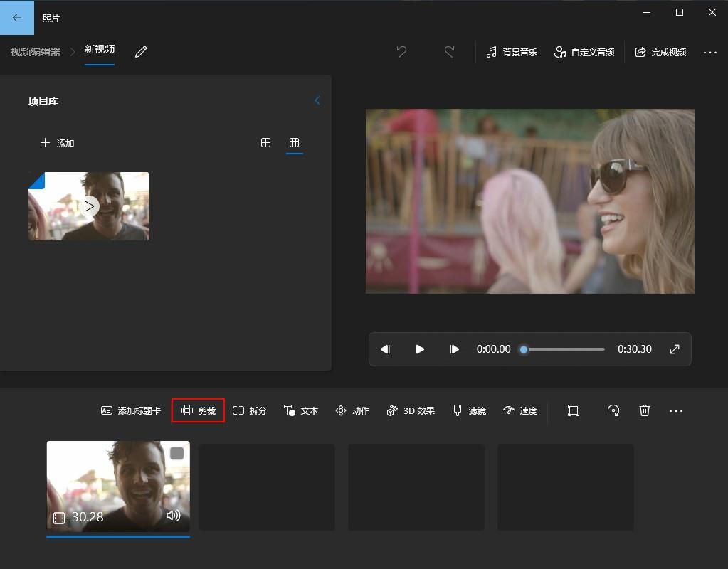Open the 剪裁 trim tool

click(x=199, y=410)
